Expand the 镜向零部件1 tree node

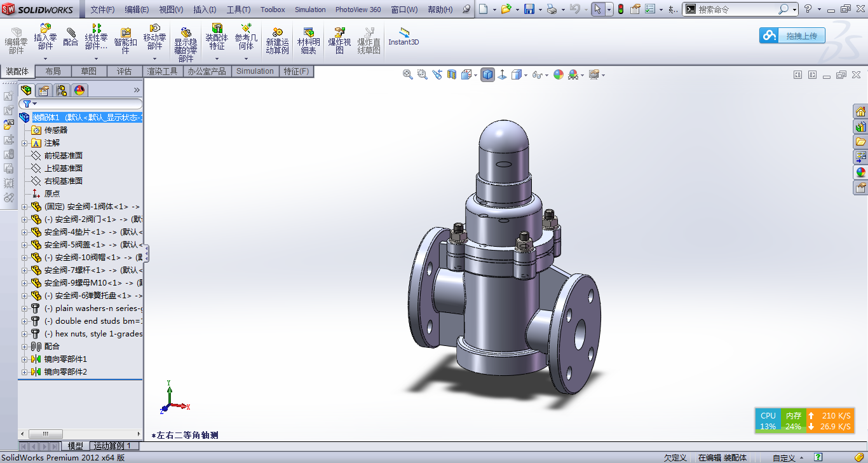(x=25, y=359)
